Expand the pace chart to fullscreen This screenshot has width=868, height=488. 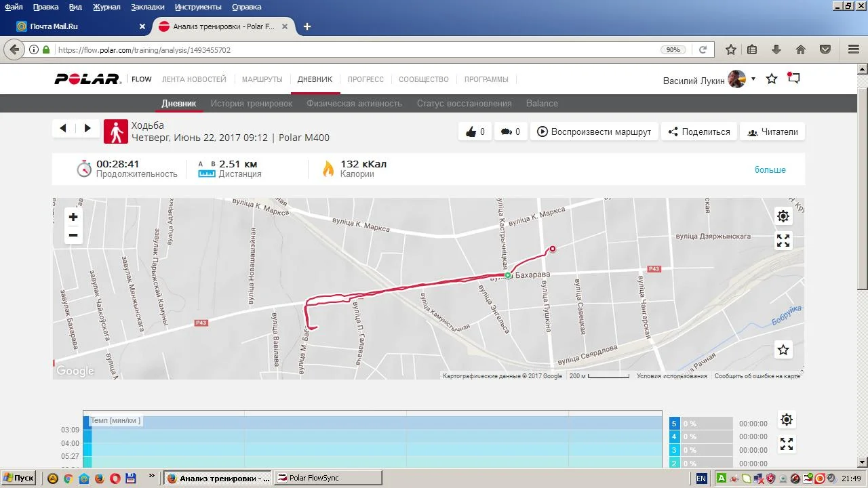tap(787, 444)
